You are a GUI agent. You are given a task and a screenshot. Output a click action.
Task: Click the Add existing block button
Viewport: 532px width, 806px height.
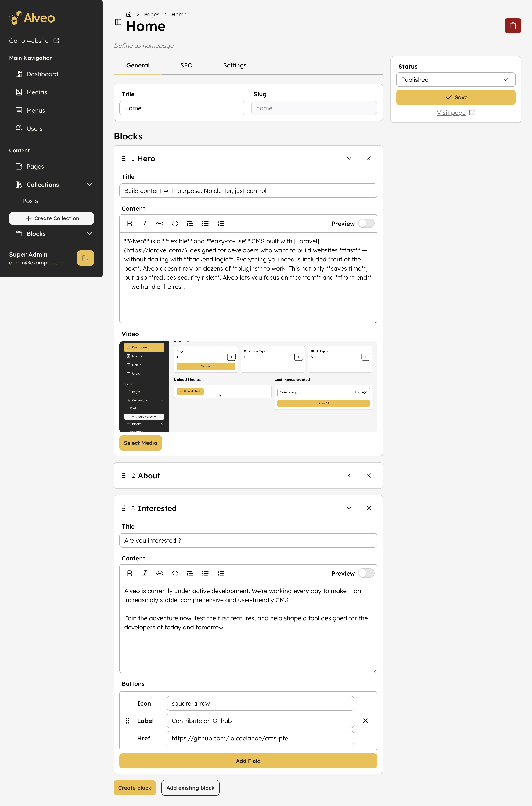pos(190,788)
